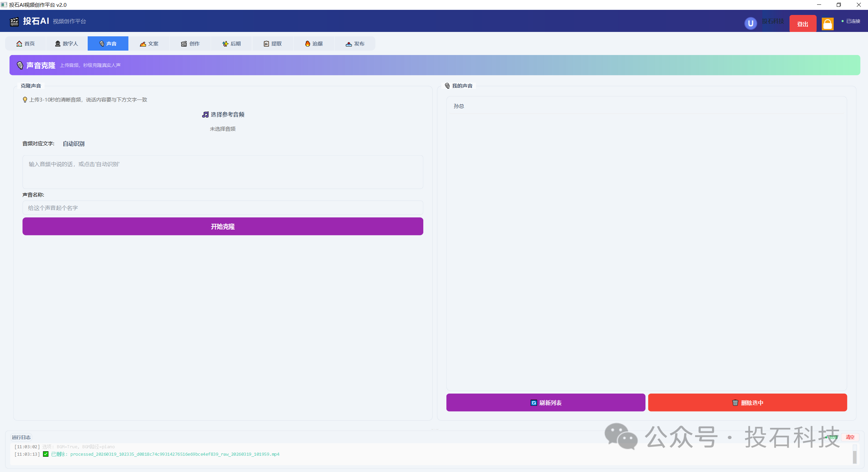Viewport: 868px width, 472px height.
Task: Click 选择参考音频 to pick reference audio
Action: [x=223, y=114]
